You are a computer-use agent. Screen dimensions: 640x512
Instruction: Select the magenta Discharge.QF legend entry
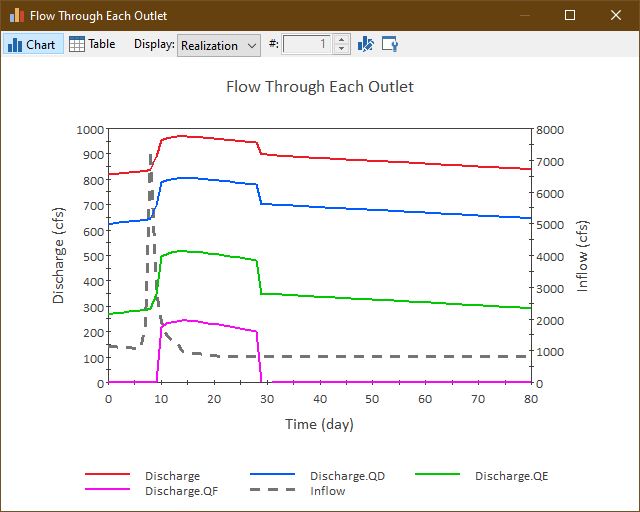click(151, 490)
